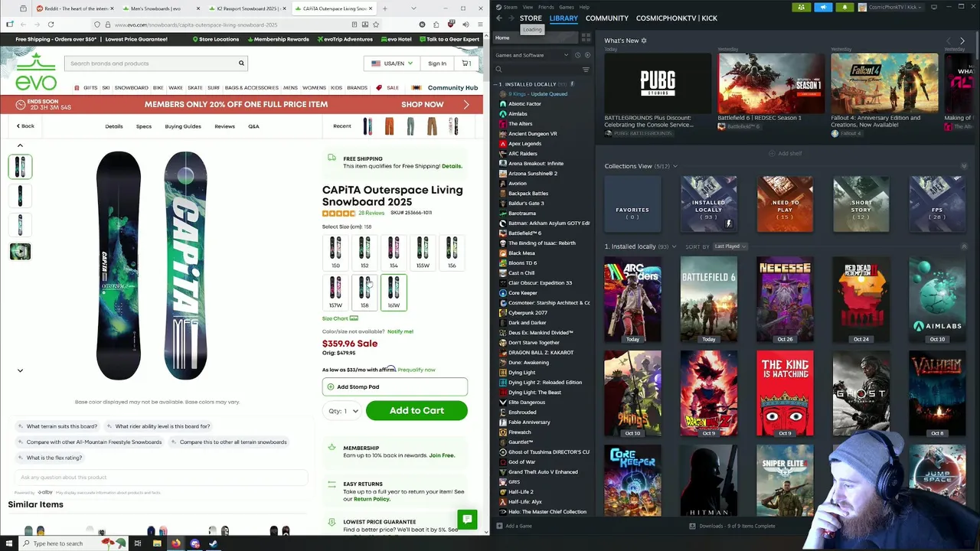Switch to Men's Snowboards browser tab
The height and width of the screenshot is (551, 980).
(x=160, y=8)
